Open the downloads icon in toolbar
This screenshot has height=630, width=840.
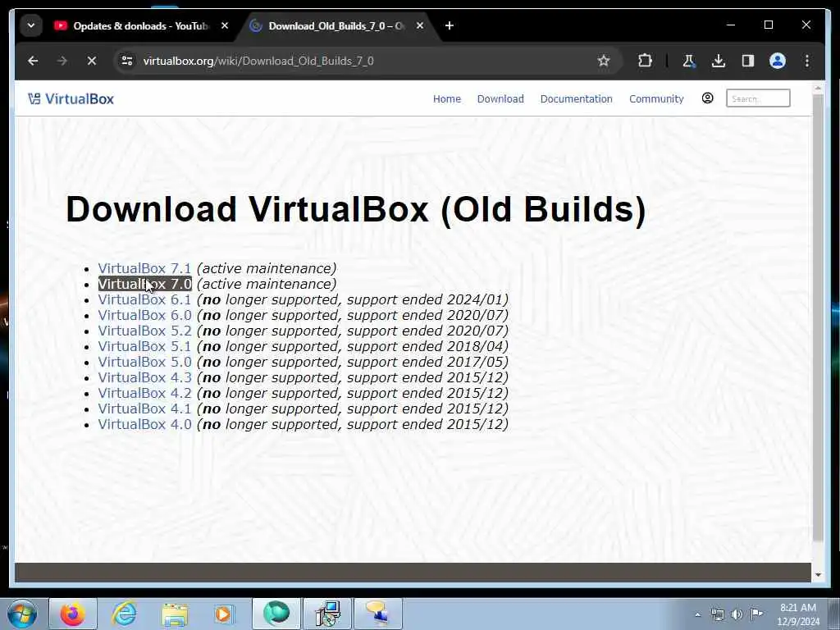coord(719,61)
